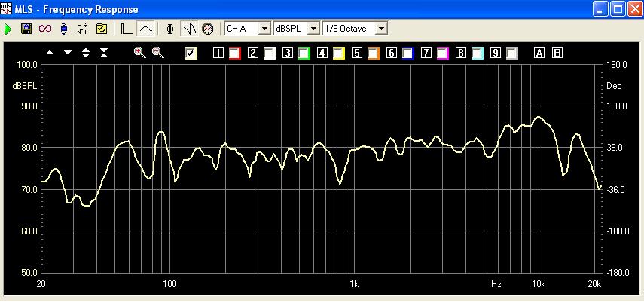This screenshot has height=306, width=644.
Task: Start the MLS measurement with green play button
Action: [8, 29]
